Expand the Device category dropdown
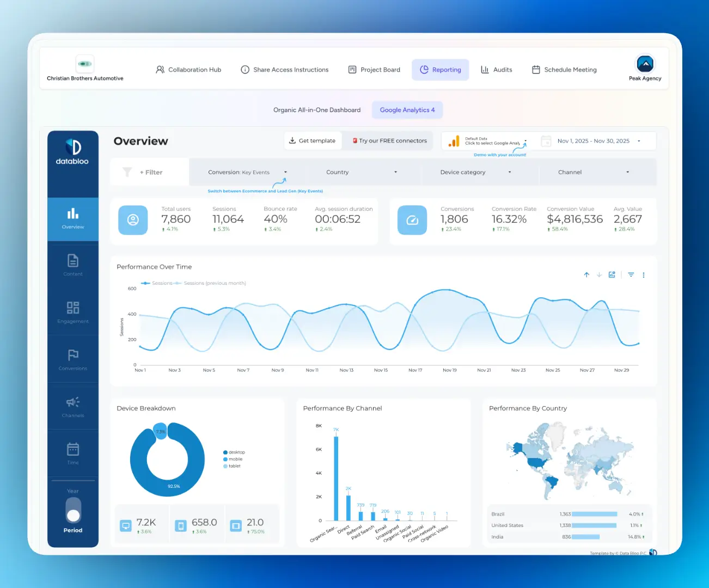Image resolution: width=709 pixels, height=588 pixels. click(x=475, y=172)
